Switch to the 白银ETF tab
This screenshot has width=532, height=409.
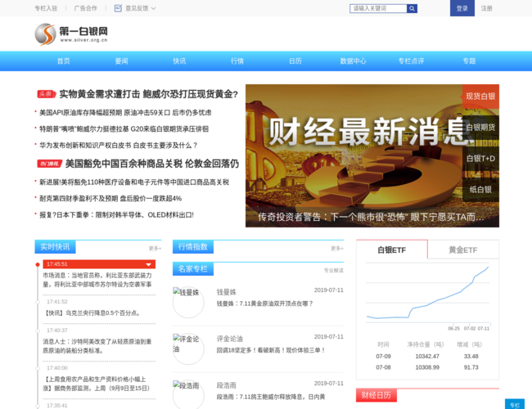tap(392, 250)
